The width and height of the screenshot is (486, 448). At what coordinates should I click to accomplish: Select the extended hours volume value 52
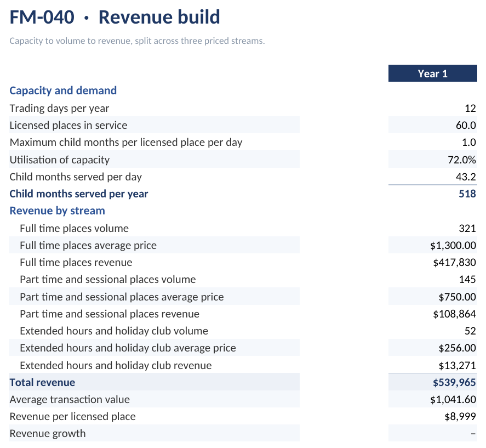[470, 331]
